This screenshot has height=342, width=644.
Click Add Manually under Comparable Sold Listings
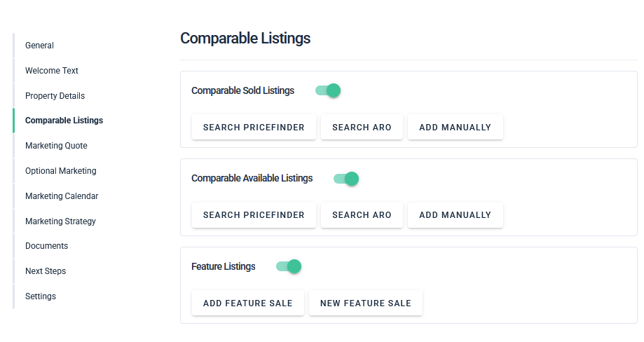[455, 128]
